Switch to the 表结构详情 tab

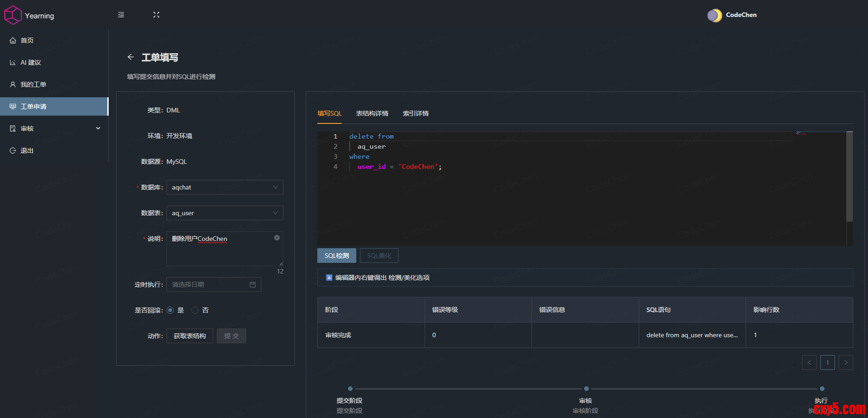(x=372, y=113)
